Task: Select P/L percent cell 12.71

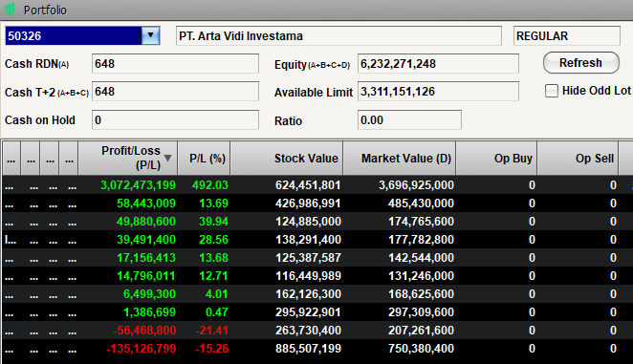Action: (213, 276)
